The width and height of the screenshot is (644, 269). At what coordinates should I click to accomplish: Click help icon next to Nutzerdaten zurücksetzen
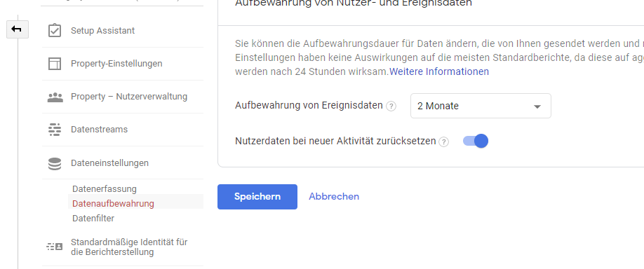[443, 142]
